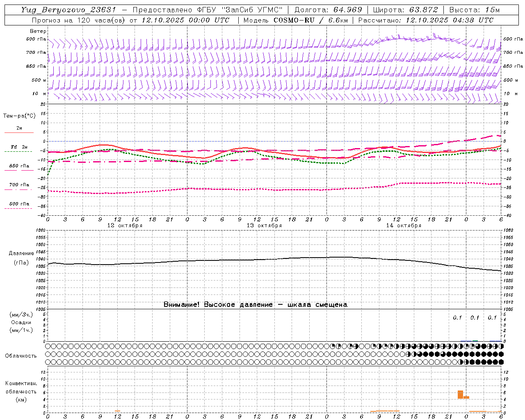
Task: Click the tallest orange convective cloud bar
Action: [460, 395]
